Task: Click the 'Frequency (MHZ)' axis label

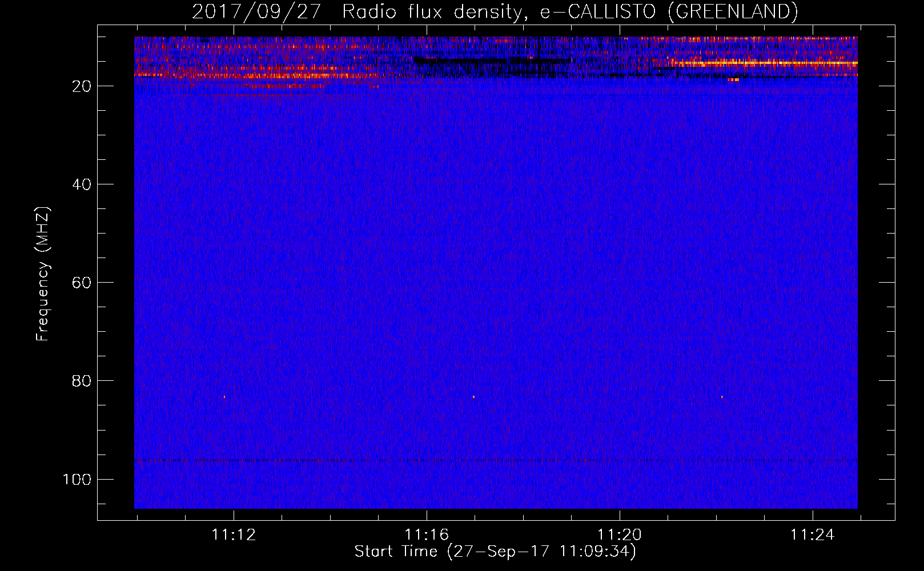Action: pyautogui.click(x=43, y=274)
